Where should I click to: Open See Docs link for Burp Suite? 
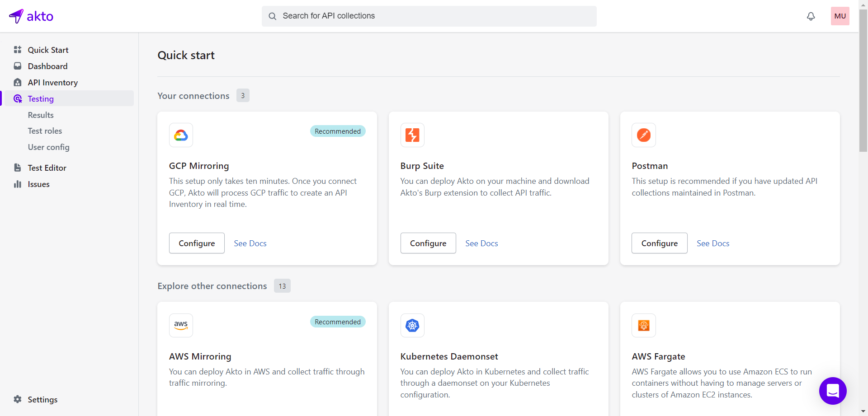481,243
